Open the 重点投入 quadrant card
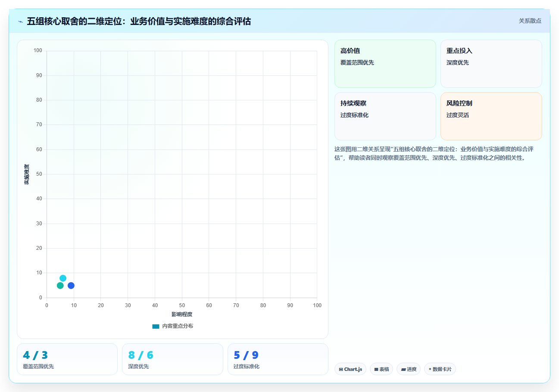The height and width of the screenshot is (392, 559). pyautogui.click(x=491, y=64)
